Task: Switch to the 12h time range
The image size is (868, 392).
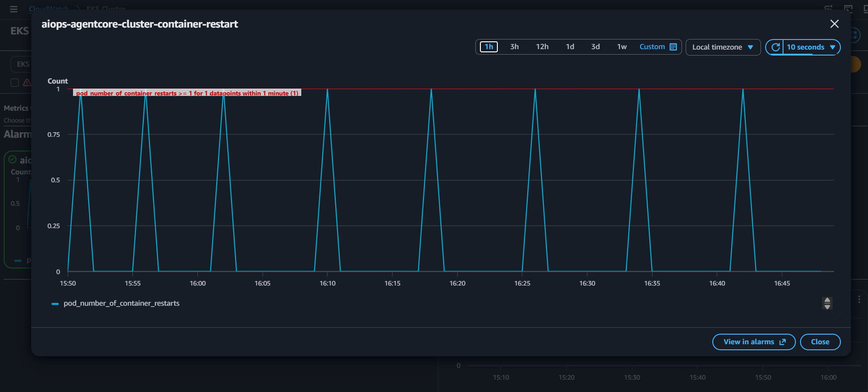Action: (x=542, y=47)
